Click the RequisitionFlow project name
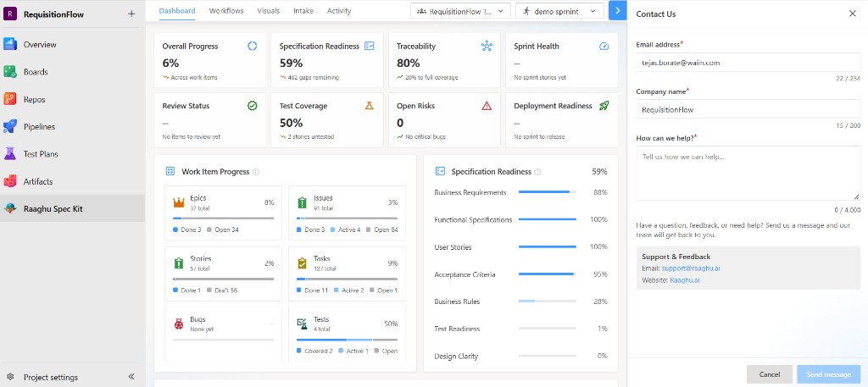 [x=53, y=14]
